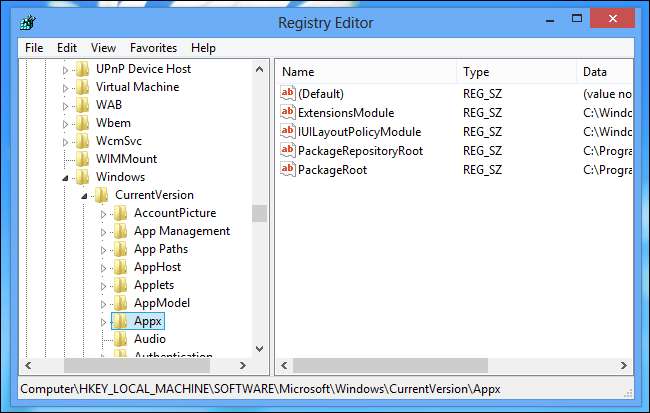Expand the AppModel key
Screen dimensions: 650x413
pyautogui.click(x=103, y=304)
